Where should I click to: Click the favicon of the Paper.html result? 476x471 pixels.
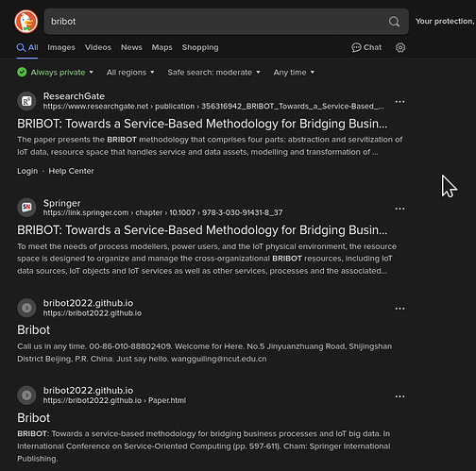point(26,395)
